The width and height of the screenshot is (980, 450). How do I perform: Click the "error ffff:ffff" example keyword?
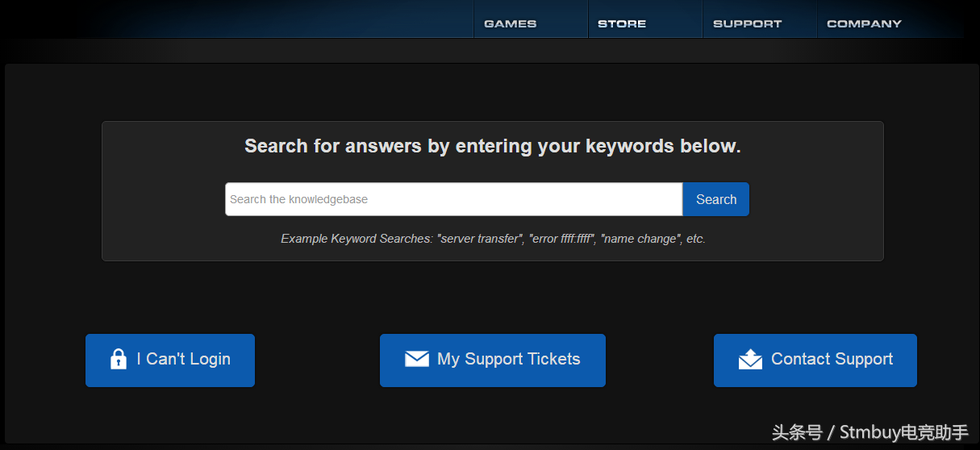point(562,239)
